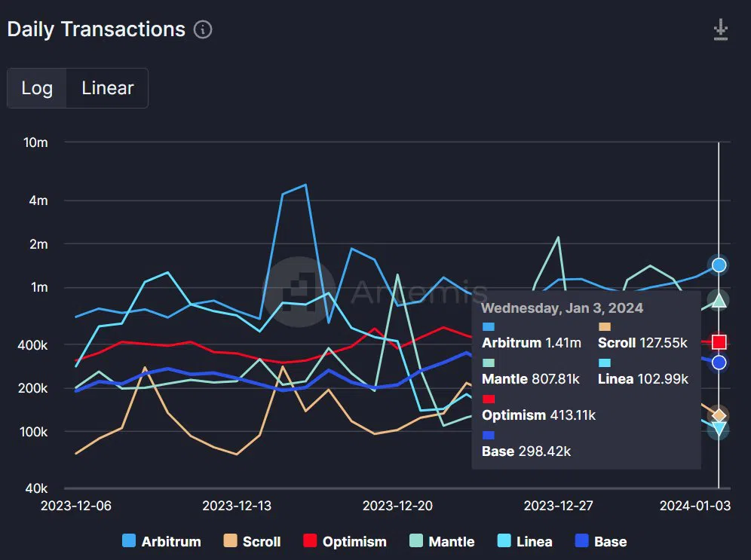Download the chart using the download icon
The image size is (751, 560).
(720, 29)
